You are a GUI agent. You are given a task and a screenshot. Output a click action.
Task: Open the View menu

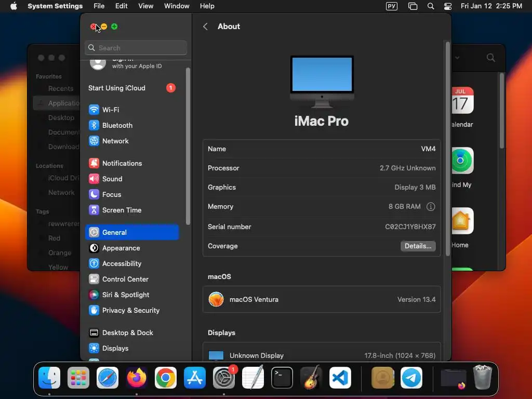(x=145, y=6)
